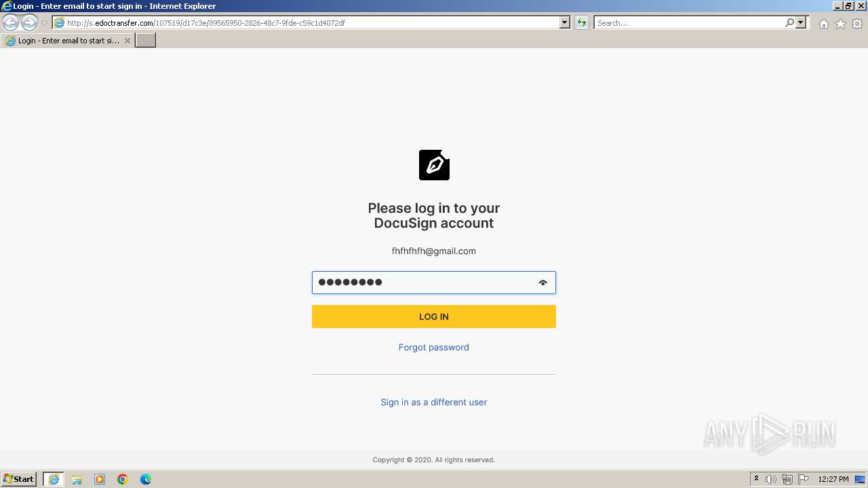Restore down the Internet Explorer window
The width and height of the screenshot is (868, 488).
click(848, 6)
